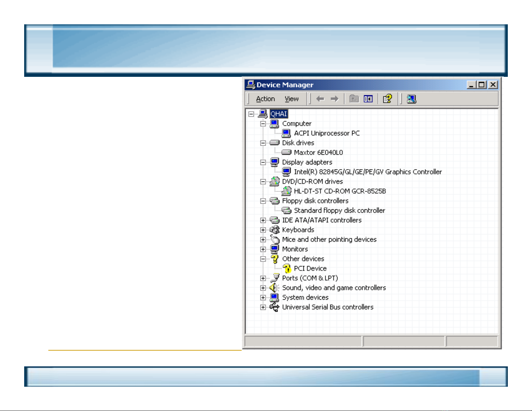Screen dimensions: 532x411
Task: Expand the Keyboards category
Action: 263,230
